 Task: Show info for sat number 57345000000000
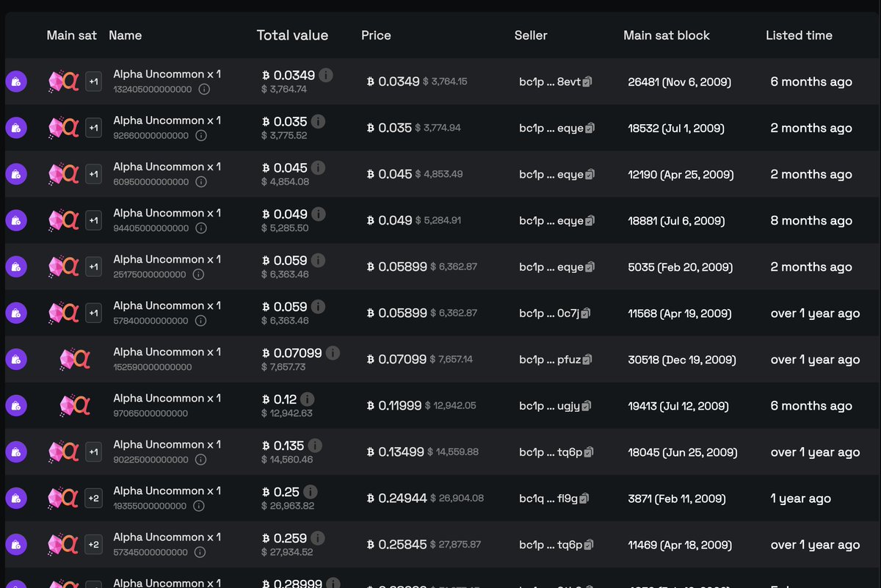coord(198,552)
